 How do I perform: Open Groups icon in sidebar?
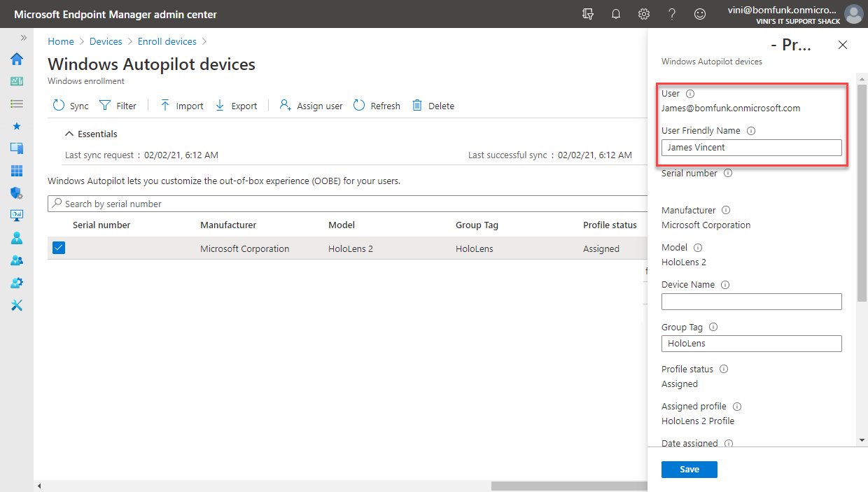click(17, 260)
